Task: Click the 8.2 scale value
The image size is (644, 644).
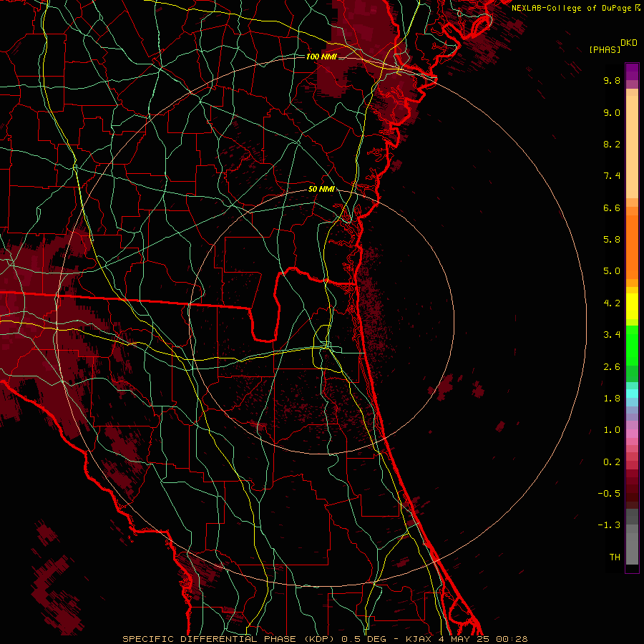Action: click(612, 144)
